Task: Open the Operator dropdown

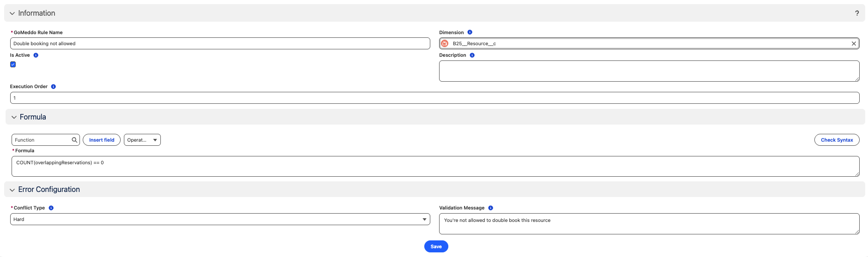Action: tap(142, 140)
